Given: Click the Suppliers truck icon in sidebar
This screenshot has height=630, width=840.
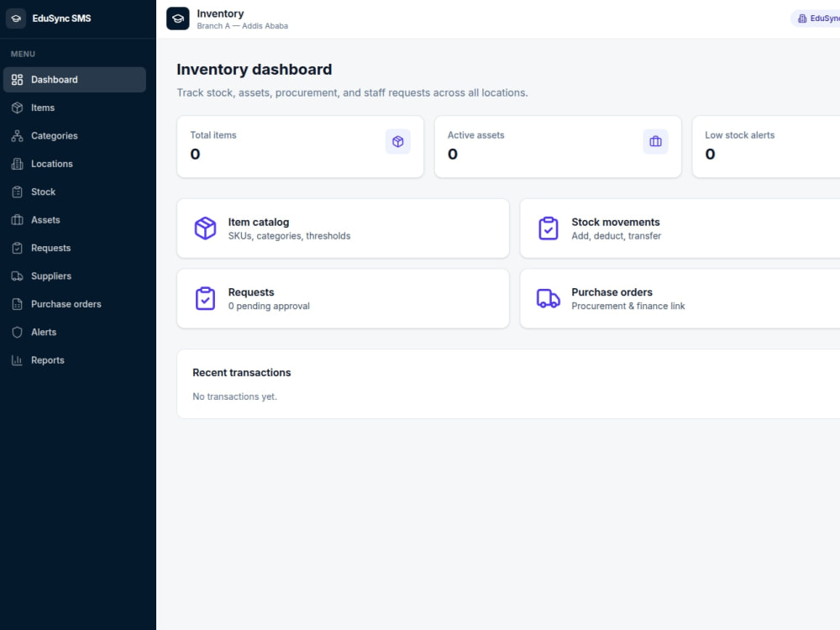Looking at the screenshot, I should click(17, 276).
